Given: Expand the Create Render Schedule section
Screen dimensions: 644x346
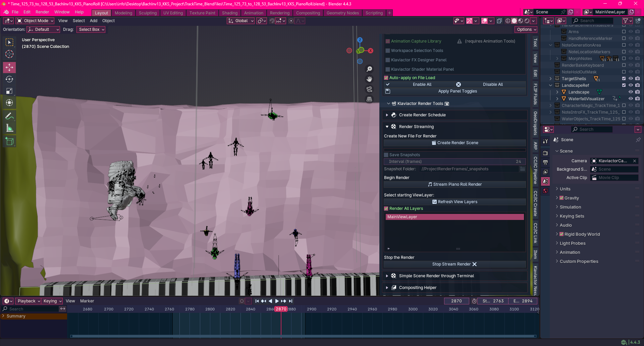Looking at the screenshot, I should pos(387,115).
